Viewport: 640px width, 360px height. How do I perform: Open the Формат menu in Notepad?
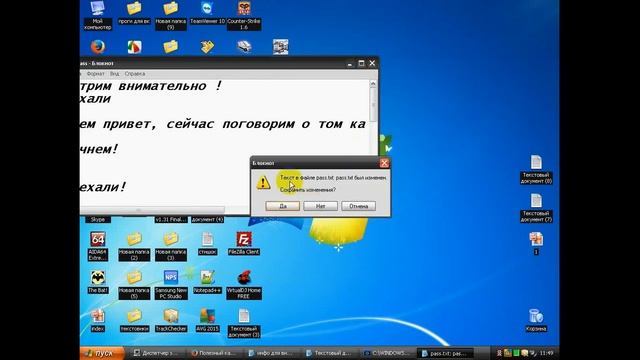(96, 74)
